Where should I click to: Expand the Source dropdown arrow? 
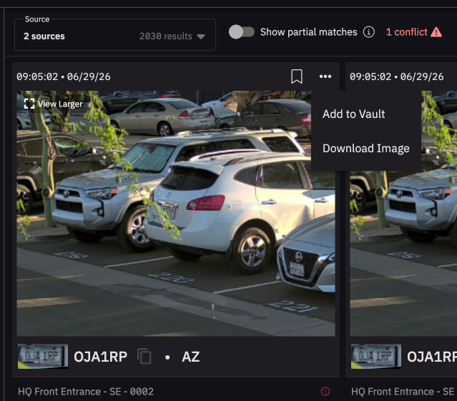(201, 36)
